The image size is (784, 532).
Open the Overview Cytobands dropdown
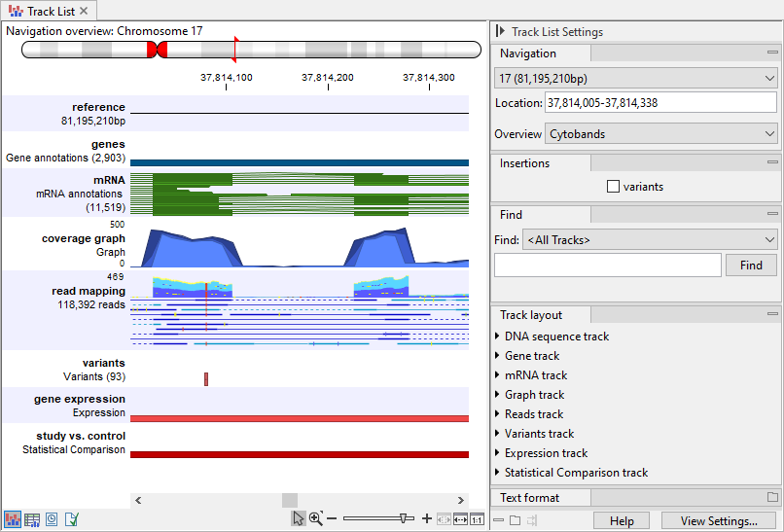coord(660,133)
